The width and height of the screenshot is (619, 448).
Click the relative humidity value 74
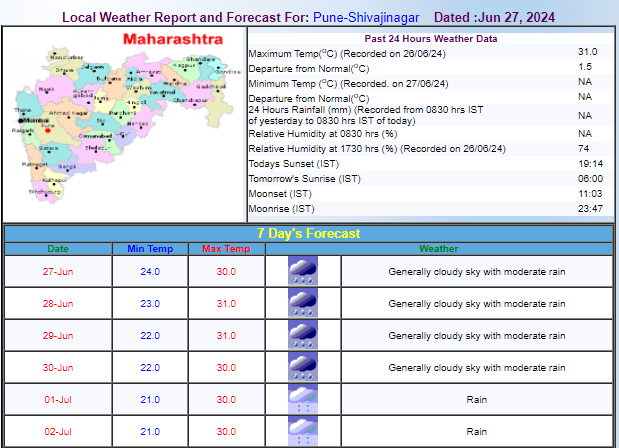click(x=583, y=149)
